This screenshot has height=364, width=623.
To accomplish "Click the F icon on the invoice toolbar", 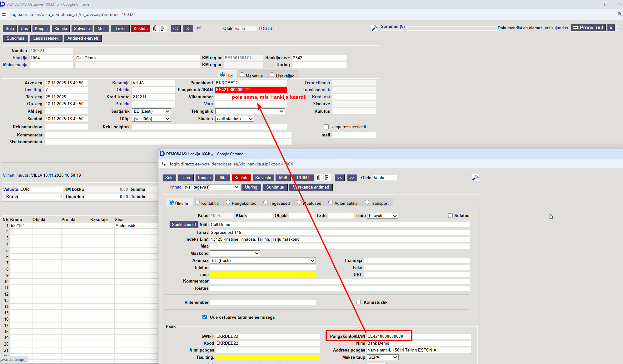I will tap(163, 28).
